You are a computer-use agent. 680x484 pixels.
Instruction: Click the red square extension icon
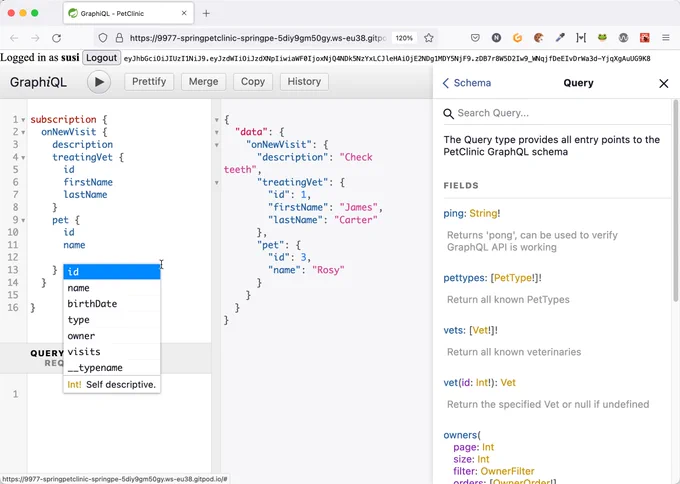click(x=644, y=38)
